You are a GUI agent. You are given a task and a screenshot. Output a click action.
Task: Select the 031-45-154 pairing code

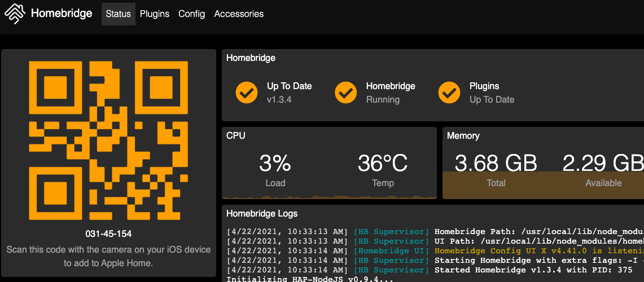pos(108,233)
